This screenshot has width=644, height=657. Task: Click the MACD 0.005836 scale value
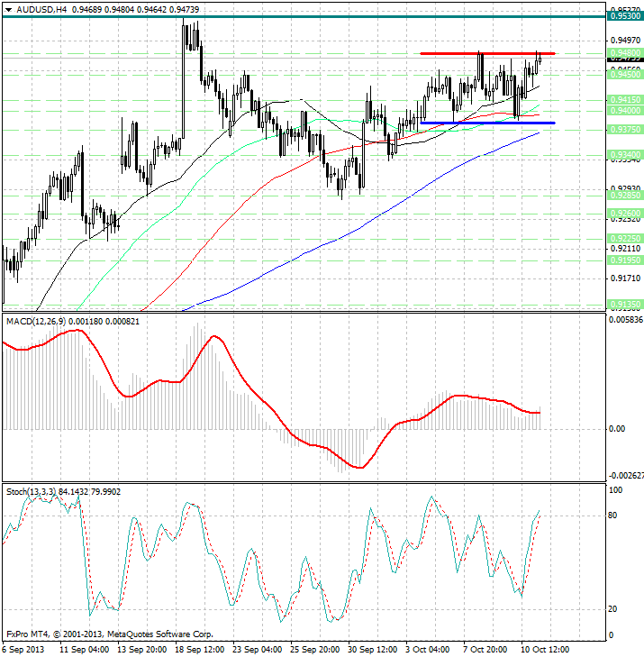coord(625,320)
